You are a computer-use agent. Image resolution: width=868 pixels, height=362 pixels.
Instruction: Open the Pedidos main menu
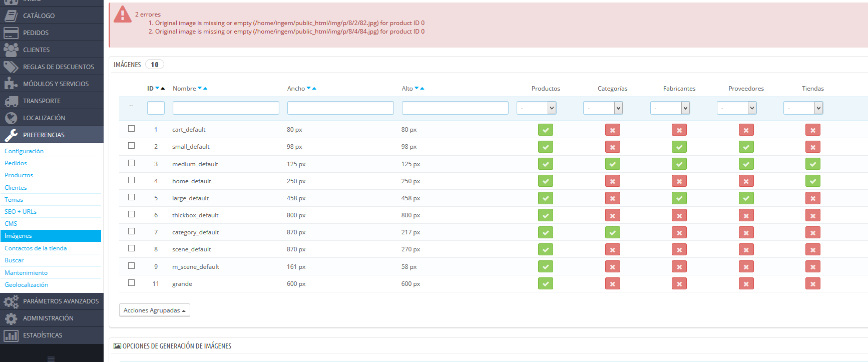[52, 33]
